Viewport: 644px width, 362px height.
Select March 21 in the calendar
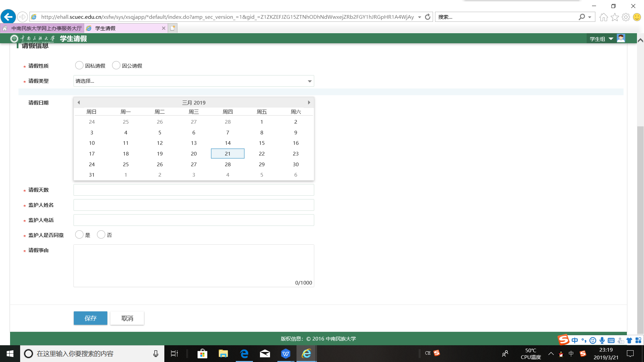pyautogui.click(x=228, y=154)
